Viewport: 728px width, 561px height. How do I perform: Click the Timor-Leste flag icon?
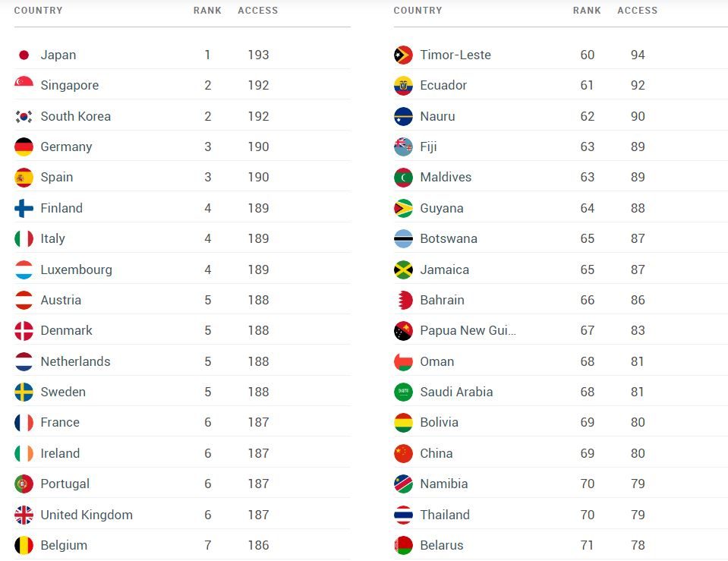(403, 55)
